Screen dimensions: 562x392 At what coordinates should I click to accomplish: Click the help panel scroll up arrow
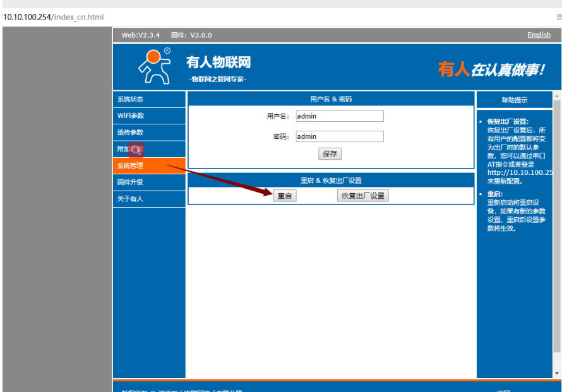pos(556,97)
